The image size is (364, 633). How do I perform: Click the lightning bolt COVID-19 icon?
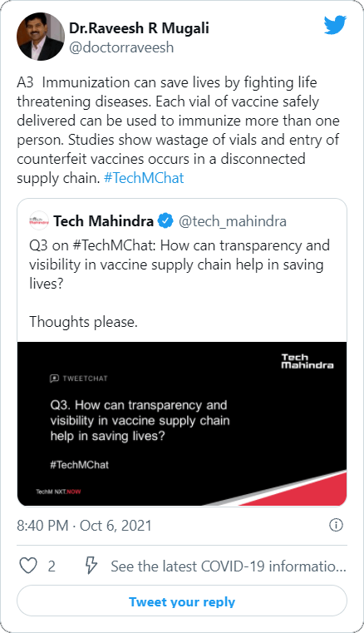pyautogui.click(x=91, y=566)
